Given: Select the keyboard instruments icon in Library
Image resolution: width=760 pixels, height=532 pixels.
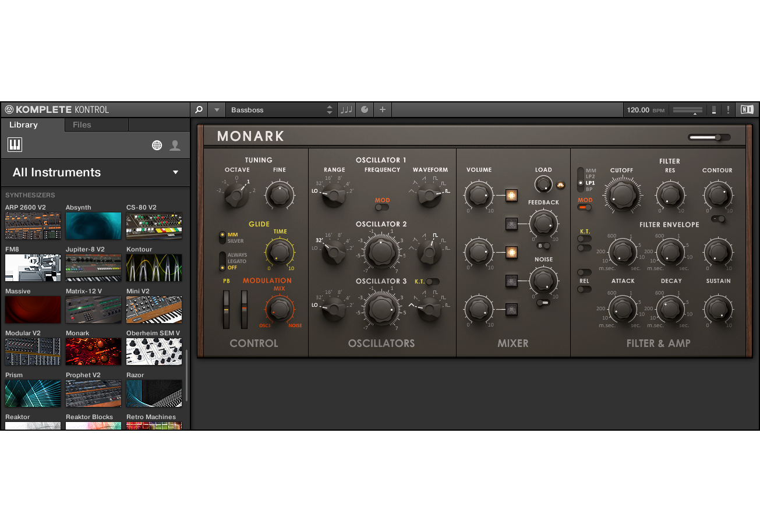Looking at the screenshot, I should pyautogui.click(x=15, y=145).
